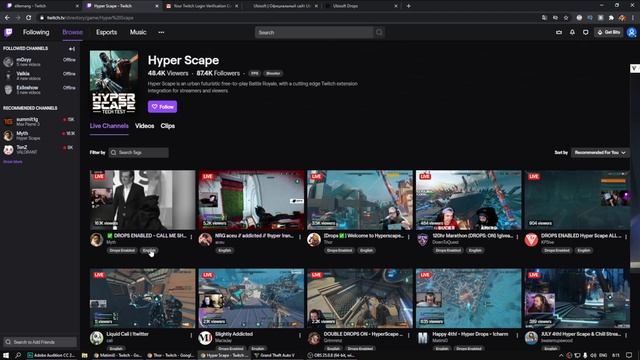The width and height of the screenshot is (640, 360).
Task: Click Myth's channel avatar under stream
Action: coord(97,240)
